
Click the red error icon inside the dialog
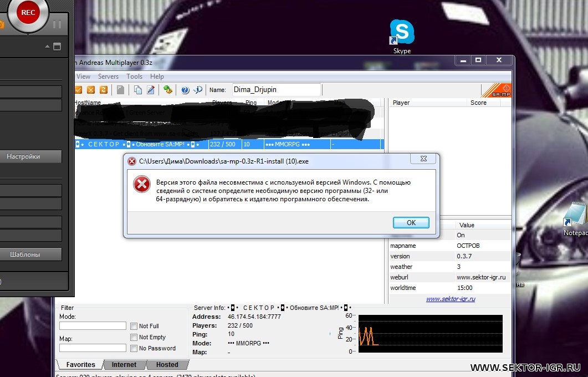coord(142,184)
